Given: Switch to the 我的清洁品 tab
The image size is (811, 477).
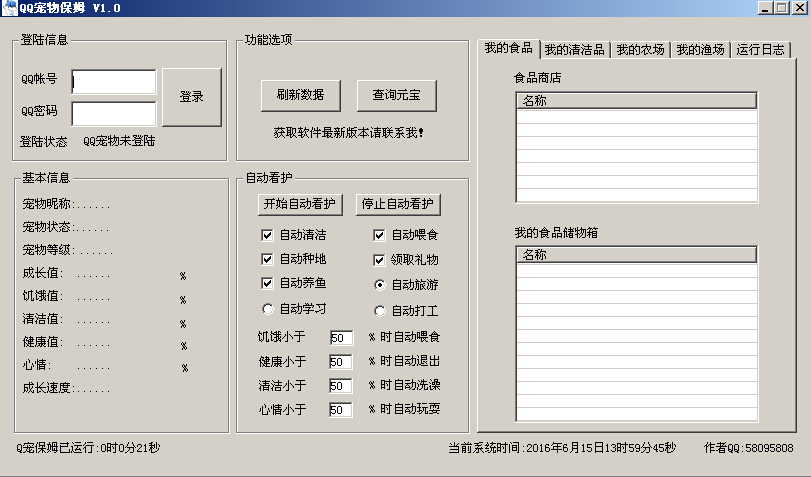Looking at the screenshot, I should coord(575,50).
